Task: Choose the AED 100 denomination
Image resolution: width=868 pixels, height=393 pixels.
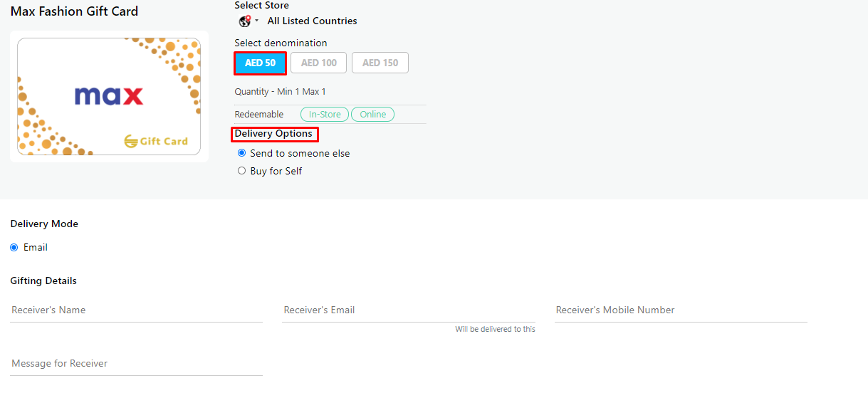Action: [318, 63]
